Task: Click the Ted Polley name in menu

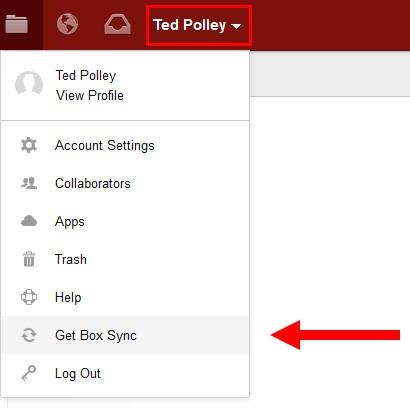Action: 86,76
